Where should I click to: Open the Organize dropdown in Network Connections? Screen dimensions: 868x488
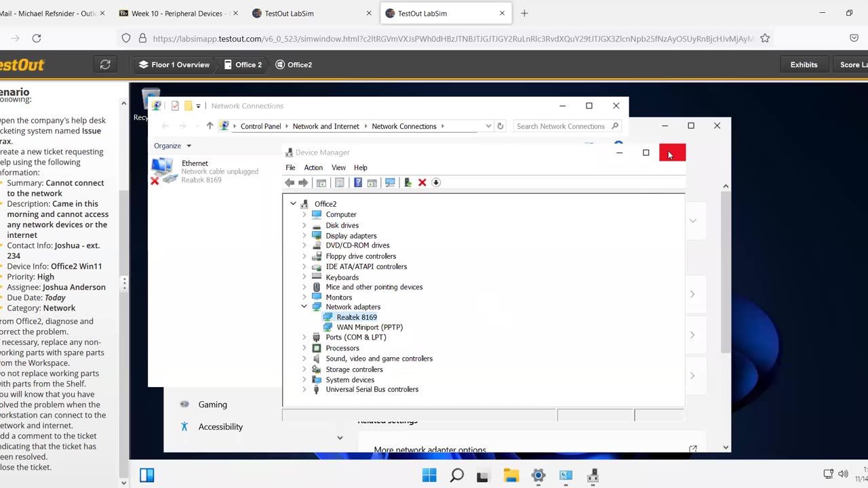[x=173, y=146]
